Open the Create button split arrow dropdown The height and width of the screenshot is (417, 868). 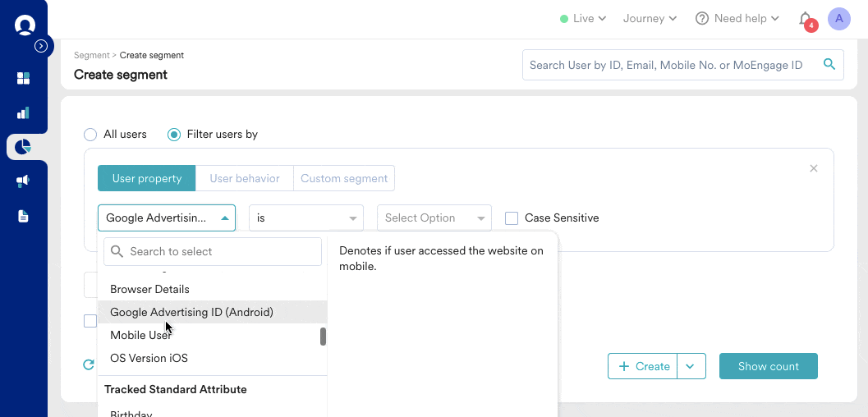(691, 366)
